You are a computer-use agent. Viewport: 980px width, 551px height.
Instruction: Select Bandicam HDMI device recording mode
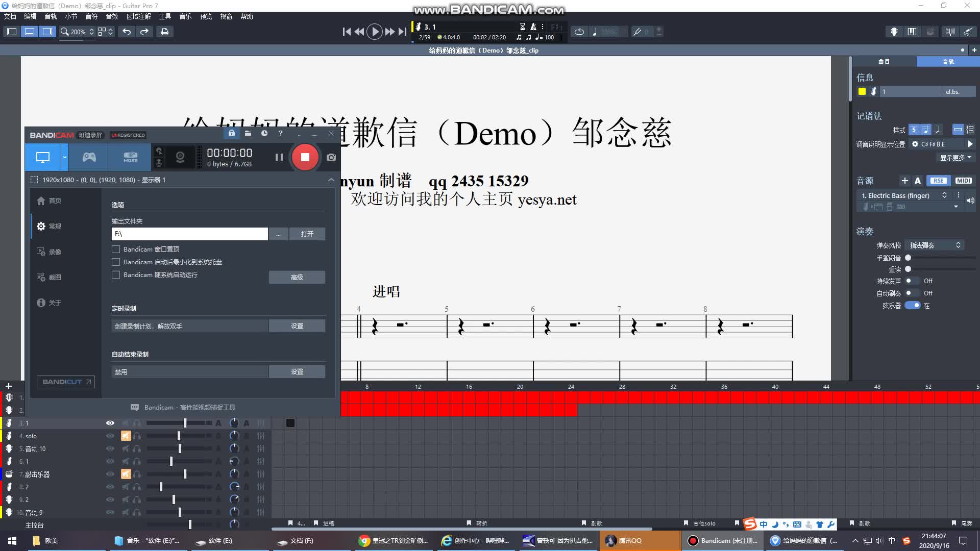[x=131, y=157]
